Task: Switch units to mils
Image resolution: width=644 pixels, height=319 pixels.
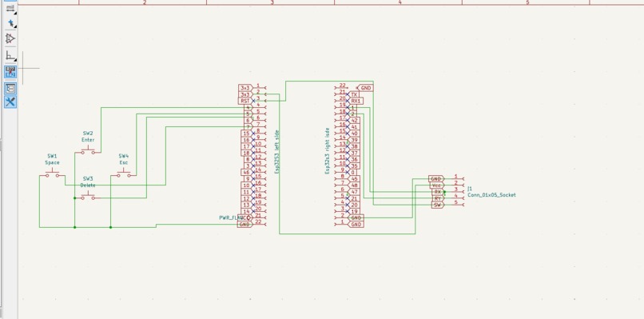Action: [10, 8]
